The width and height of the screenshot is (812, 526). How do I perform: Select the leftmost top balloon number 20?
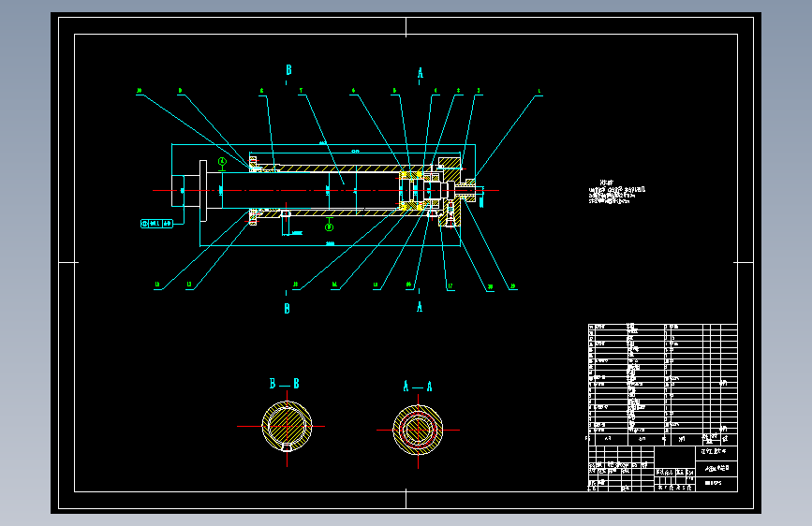[x=139, y=91]
